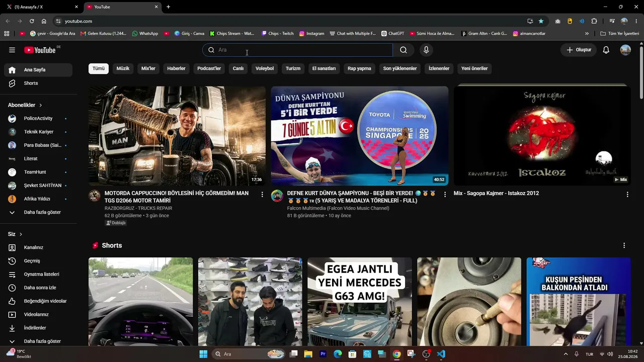This screenshot has height=362, width=644.
Task: Select the Rap yapma filter chip
Action: click(359, 68)
